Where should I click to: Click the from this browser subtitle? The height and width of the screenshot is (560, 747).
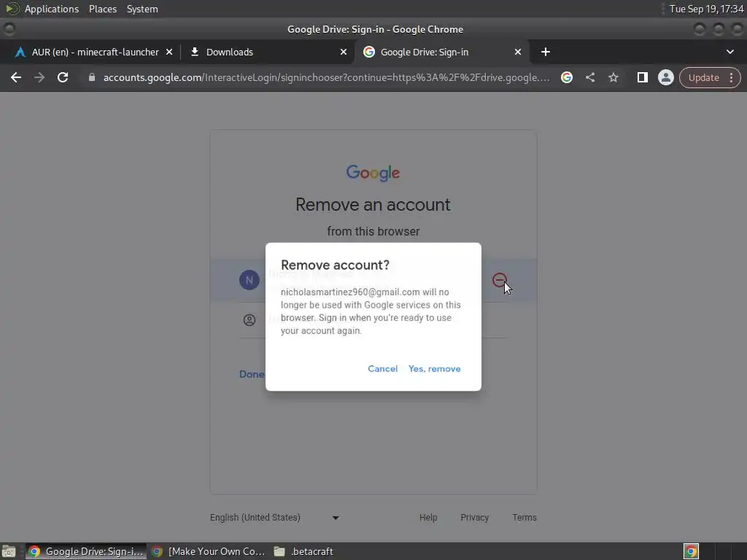pos(373,231)
